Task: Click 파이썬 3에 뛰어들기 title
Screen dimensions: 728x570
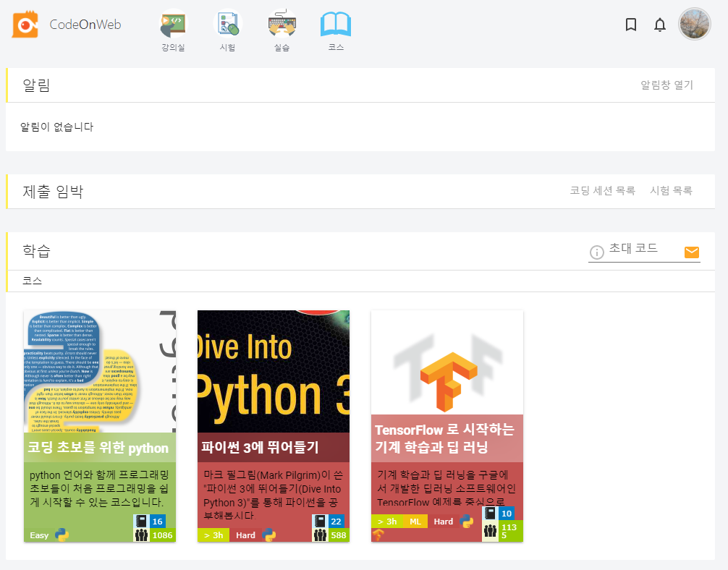Action: click(260, 448)
